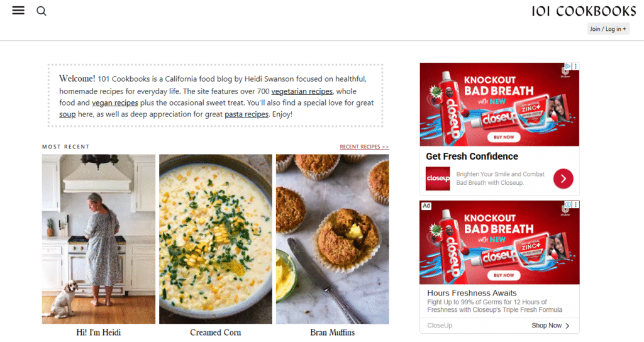This screenshot has height=342, width=644.
Task: Open the pasta recipes link
Action: pyautogui.click(x=247, y=114)
